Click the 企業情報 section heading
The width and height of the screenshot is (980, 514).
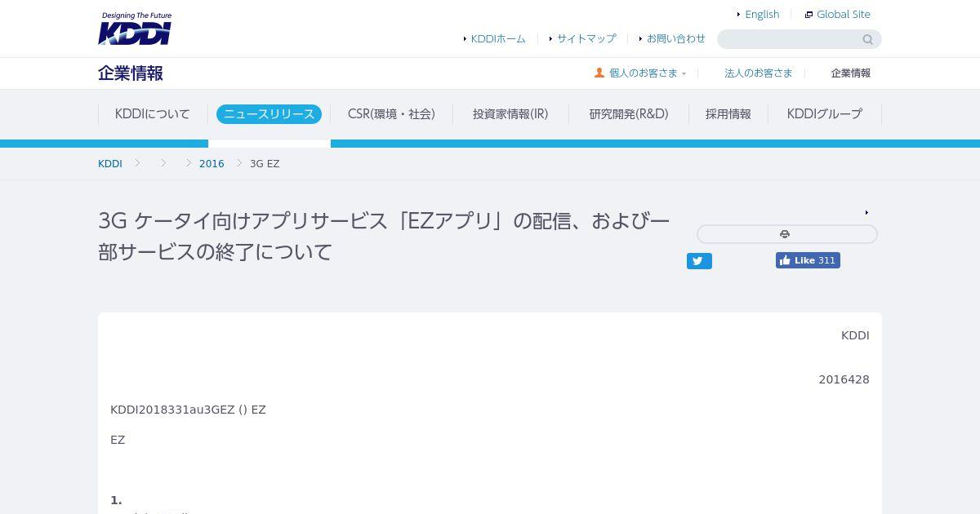tap(131, 73)
